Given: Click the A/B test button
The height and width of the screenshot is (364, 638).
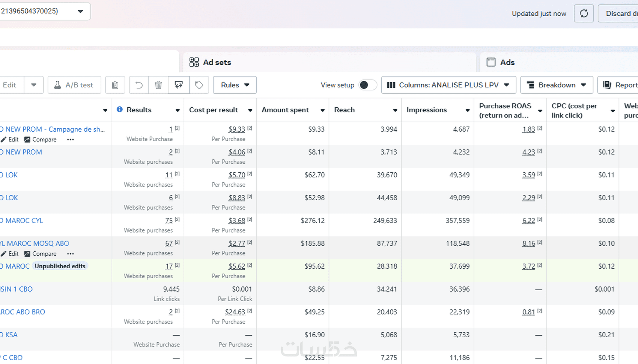Looking at the screenshot, I should (74, 85).
